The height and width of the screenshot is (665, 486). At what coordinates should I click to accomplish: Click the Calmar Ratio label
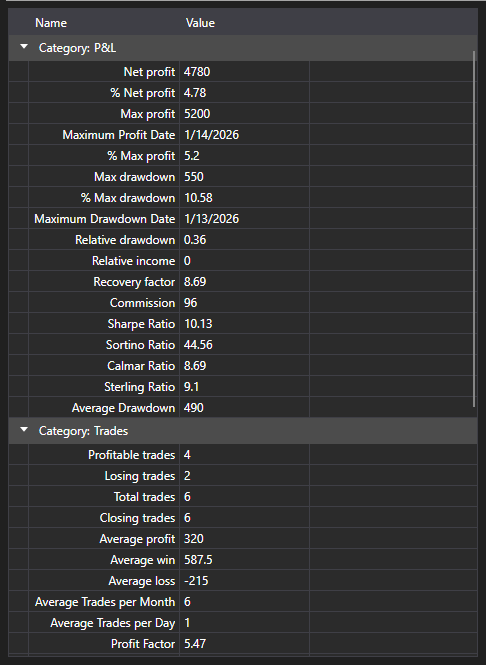[141, 366]
